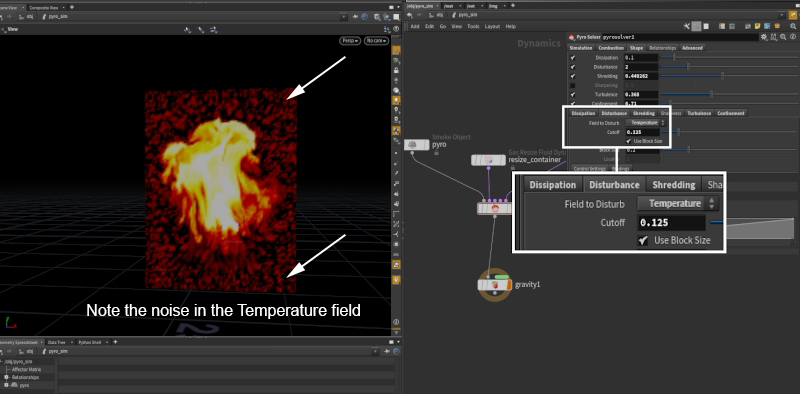Expand the Relationships tree item

[6, 377]
